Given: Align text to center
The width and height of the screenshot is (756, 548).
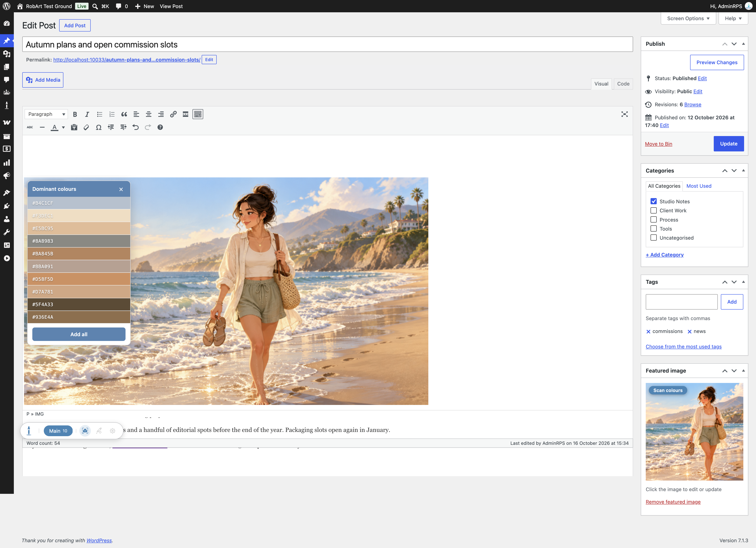Looking at the screenshot, I should click(x=149, y=114).
